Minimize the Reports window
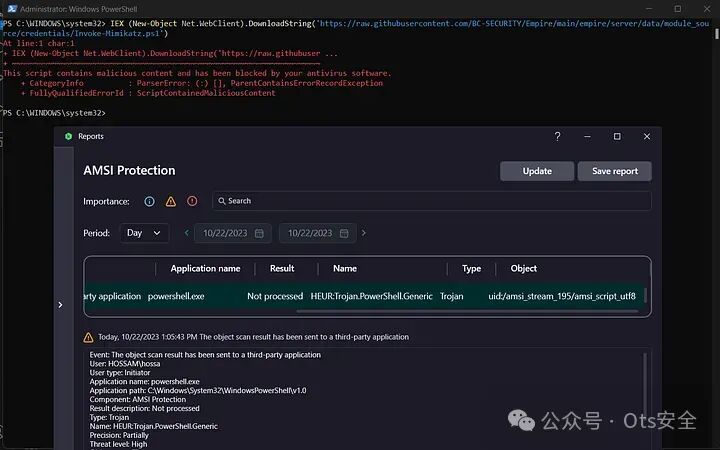720x450 pixels. (587, 136)
